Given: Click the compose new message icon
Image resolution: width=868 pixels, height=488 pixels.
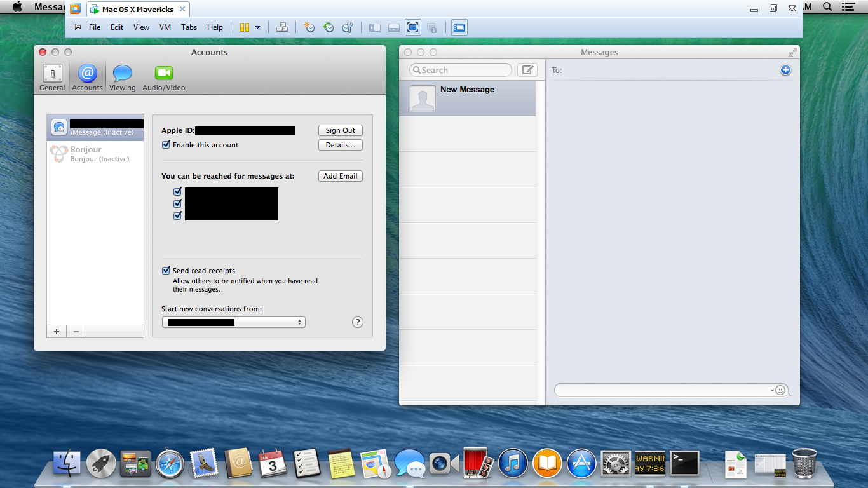Looking at the screenshot, I should pyautogui.click(x=527, y=70).
